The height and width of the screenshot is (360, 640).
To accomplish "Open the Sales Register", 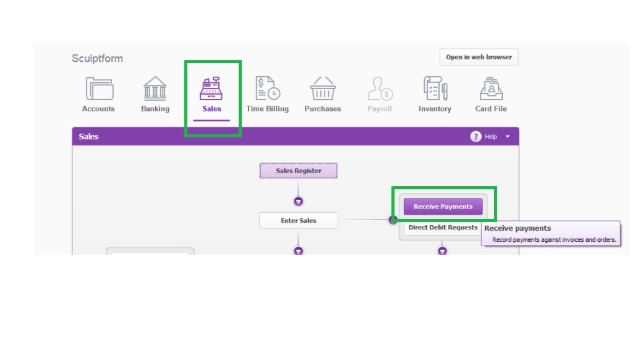I will coord(298,171).
